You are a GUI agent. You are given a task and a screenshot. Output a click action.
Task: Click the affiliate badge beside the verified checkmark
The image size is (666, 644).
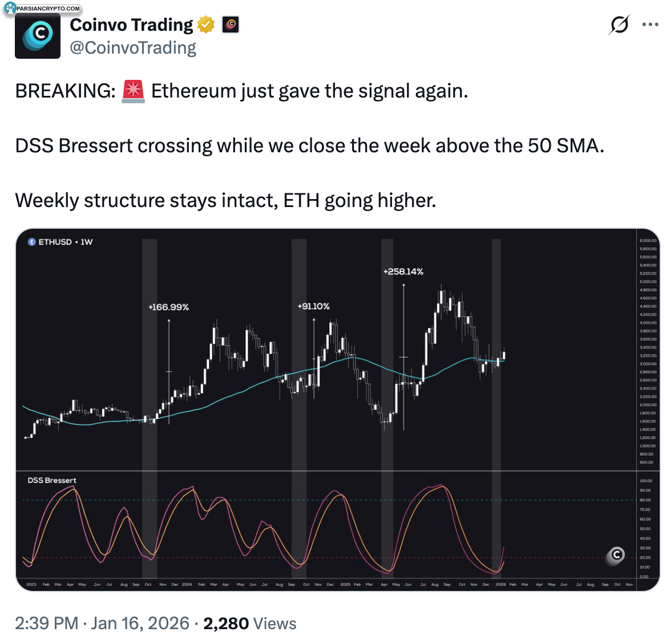click(231, 25)
